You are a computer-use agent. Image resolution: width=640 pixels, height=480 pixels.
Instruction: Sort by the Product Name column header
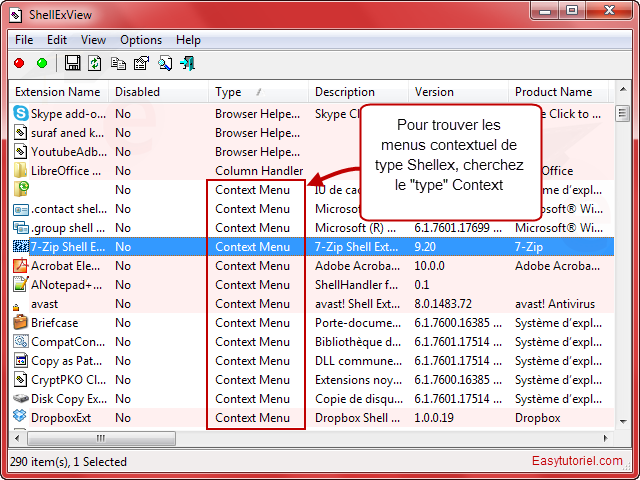tap(558, 92)
